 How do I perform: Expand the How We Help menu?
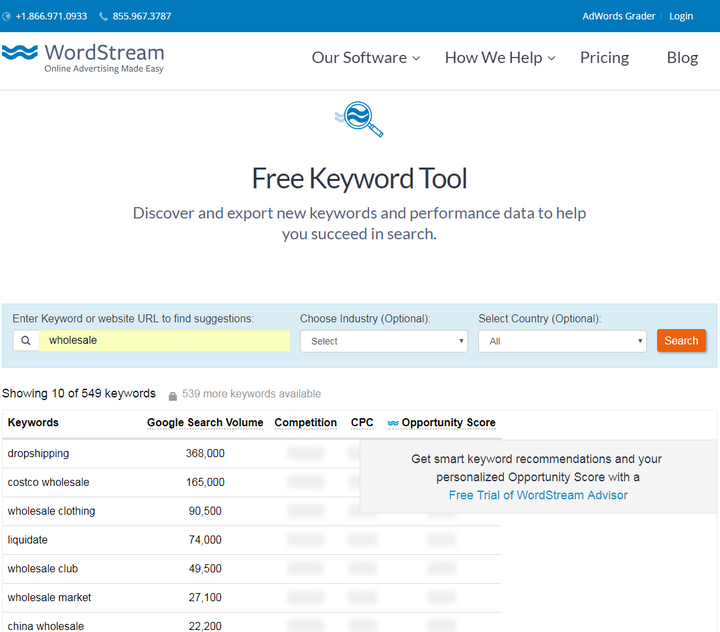(501, 58)
